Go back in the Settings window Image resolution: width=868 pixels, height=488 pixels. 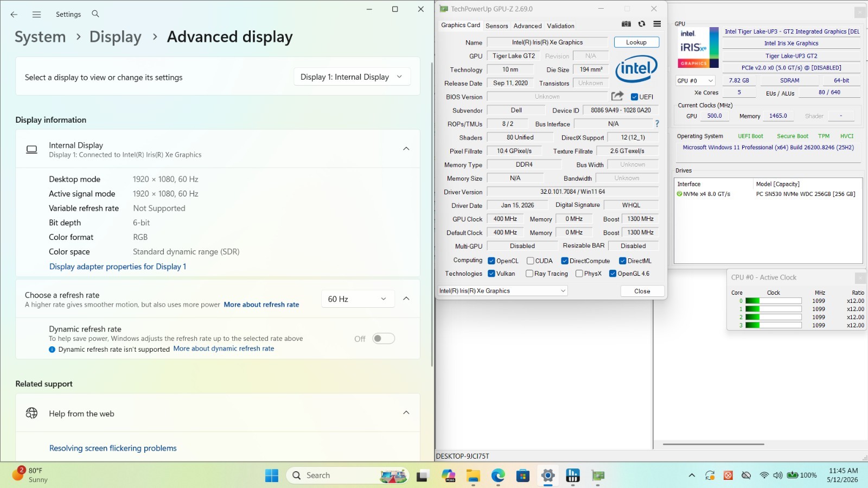(x=14, y=15)
